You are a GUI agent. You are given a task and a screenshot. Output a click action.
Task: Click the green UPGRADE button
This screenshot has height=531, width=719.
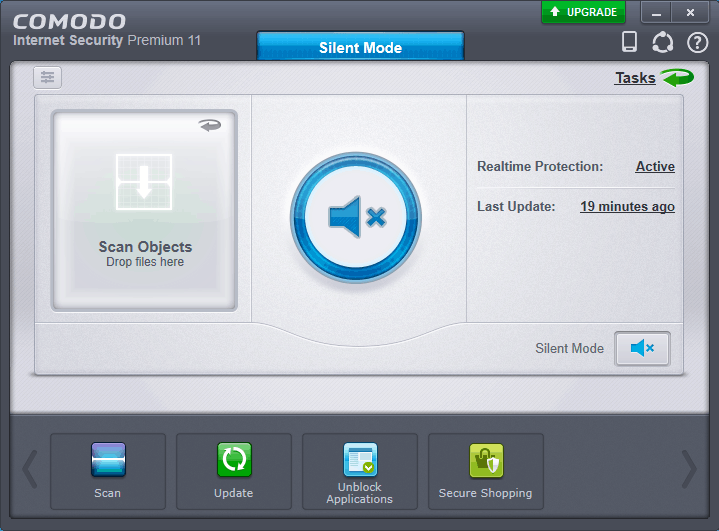pos(583,12)
